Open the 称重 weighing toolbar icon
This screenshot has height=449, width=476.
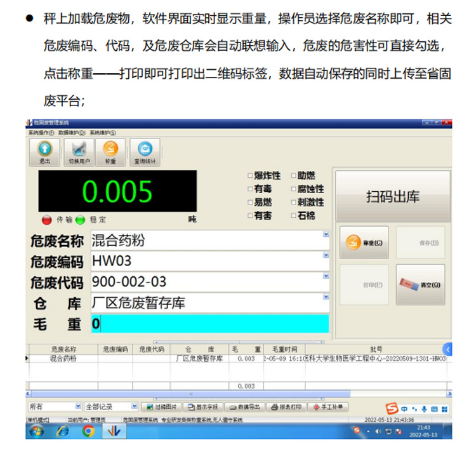tap(110, 152)
